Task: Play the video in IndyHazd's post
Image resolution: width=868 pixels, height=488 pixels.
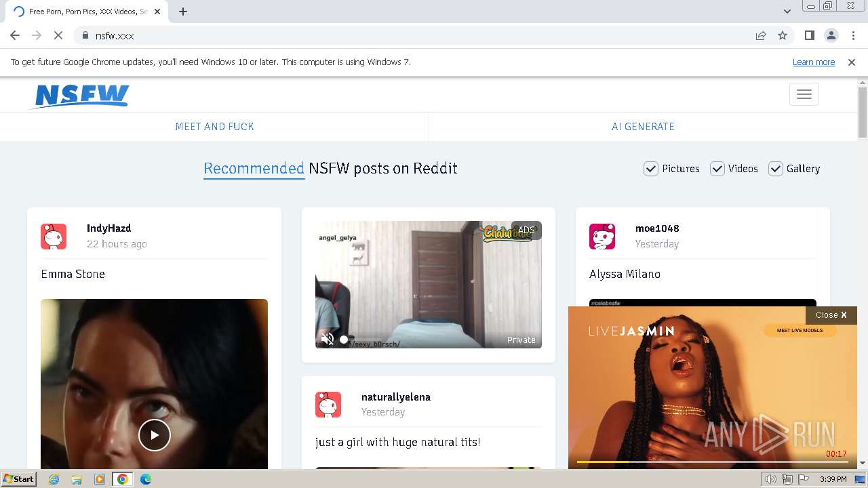Action: [155, 435]
